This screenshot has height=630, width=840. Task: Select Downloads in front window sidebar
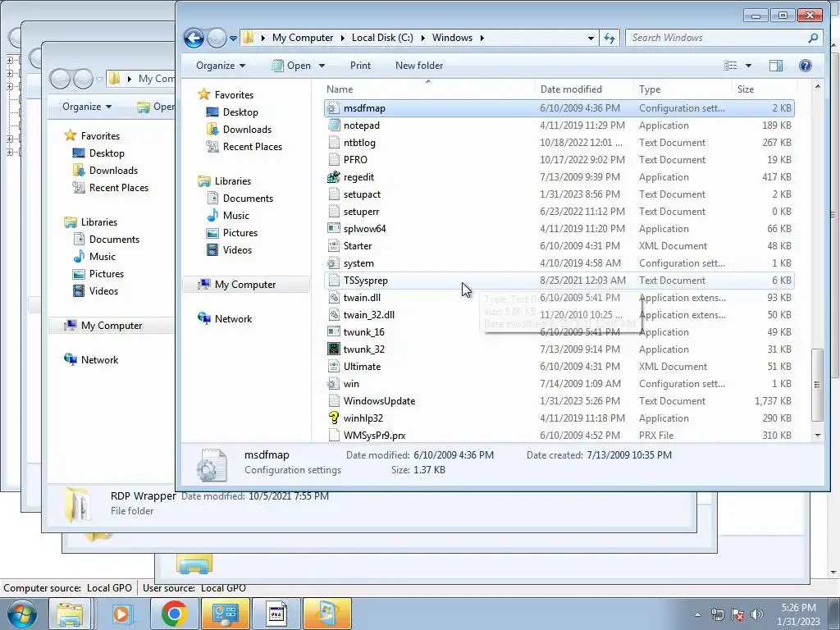click(247, 129)
